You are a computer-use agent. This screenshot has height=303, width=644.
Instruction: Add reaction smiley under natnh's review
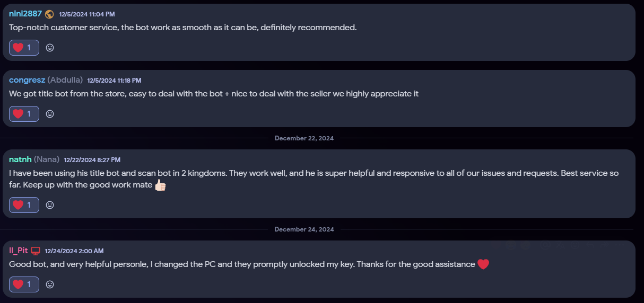click(x=50, y=205)
